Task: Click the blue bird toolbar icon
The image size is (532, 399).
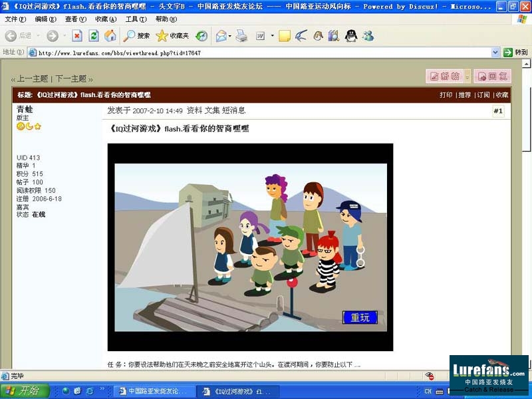Action: tap(301, 36)
